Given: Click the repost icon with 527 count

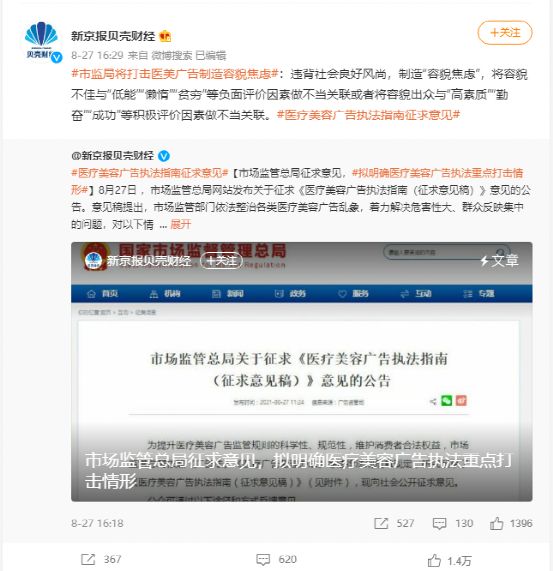Looking at the screenshot, I should click(x=381, y=523).
